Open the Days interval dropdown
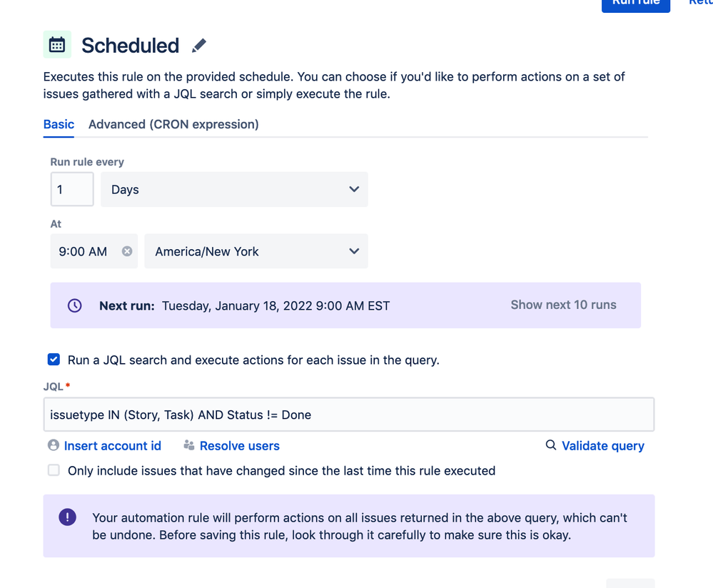Viewport: 713px width, 588px height. tap(234, 190)
